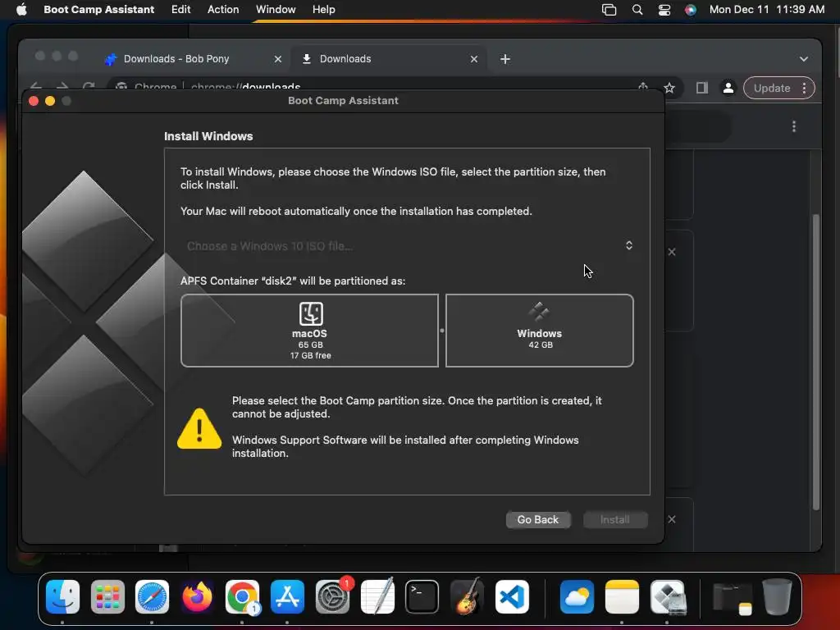Open Launchpad in the Dock
840x630 pixels.
pos(107,596)
